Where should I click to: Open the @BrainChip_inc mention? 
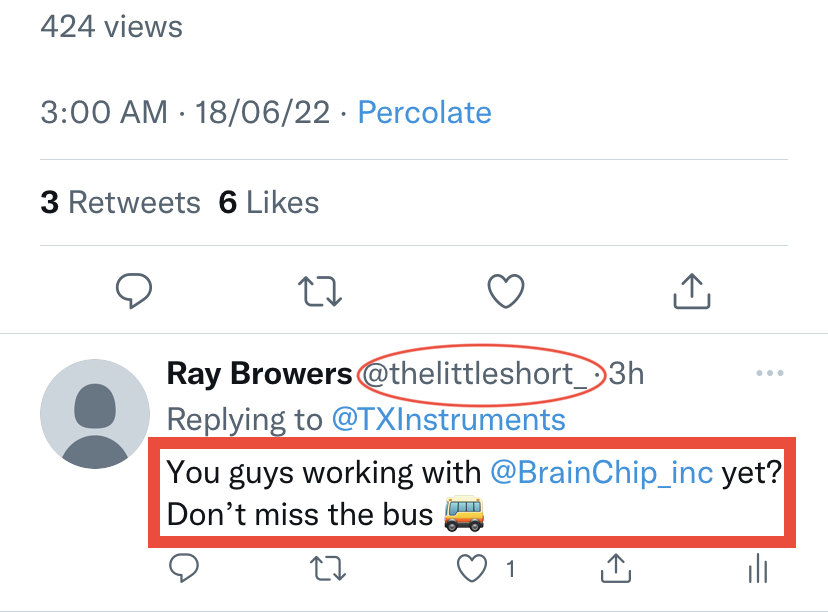point(602,471)
